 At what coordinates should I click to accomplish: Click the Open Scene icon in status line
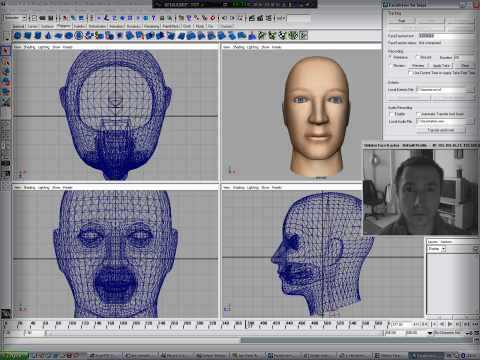[43, 18]
